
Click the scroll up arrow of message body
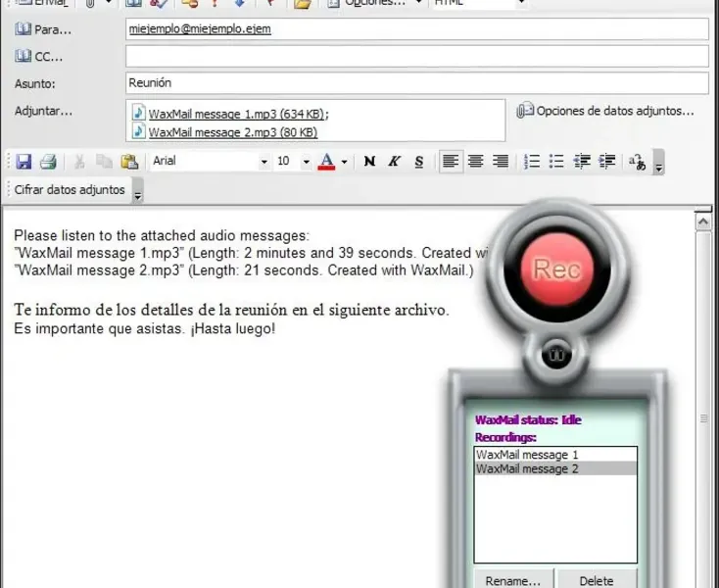(703, 222)
